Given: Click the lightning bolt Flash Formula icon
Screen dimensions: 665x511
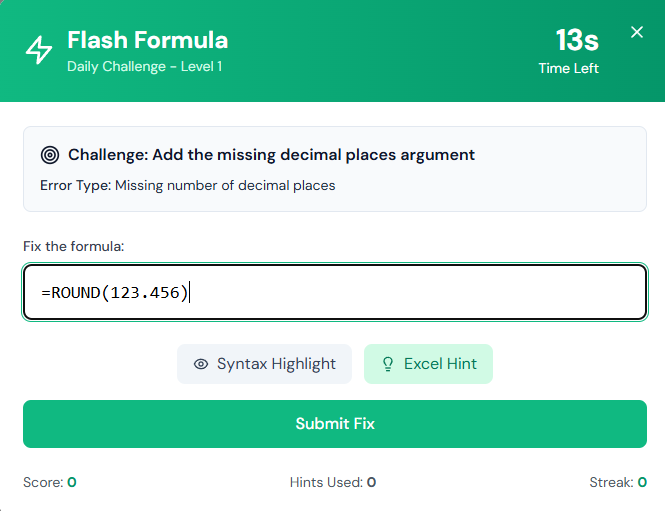Looking at the screenshot, I should pyautogui.click(x=39, y=50).
